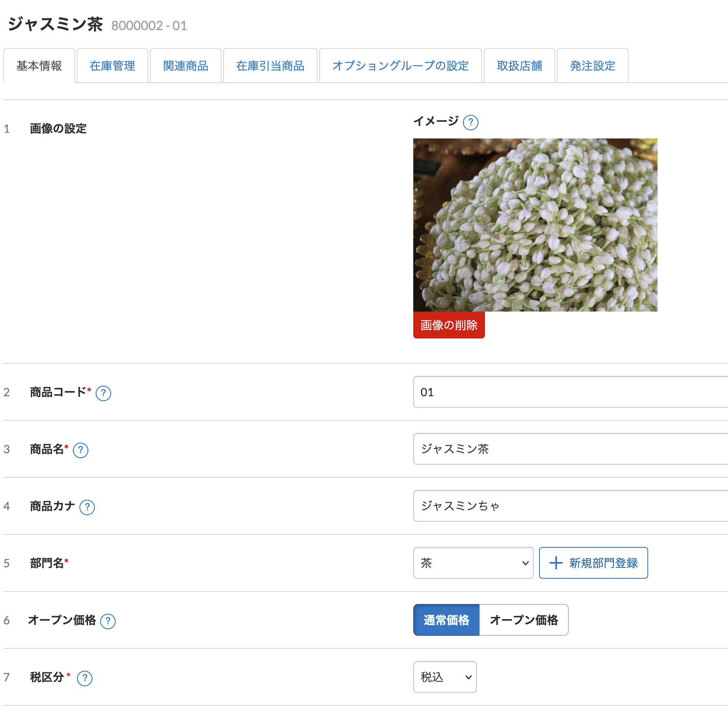Open help icon beside 商品コード
The image size is (728, 707).
point(103,393)
